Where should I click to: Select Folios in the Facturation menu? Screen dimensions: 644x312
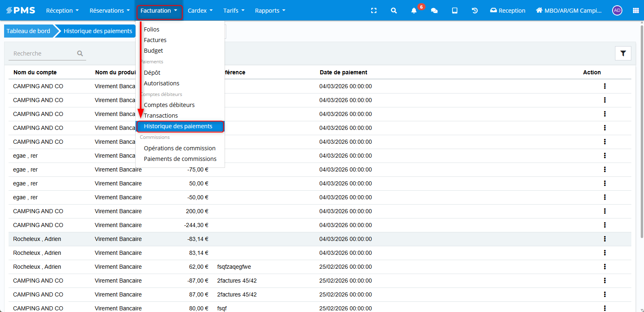click(x=152, y=29)
